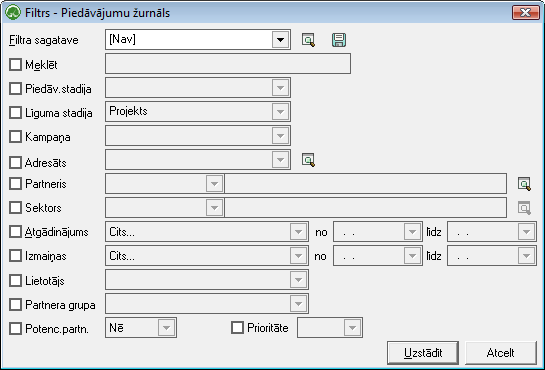
Task: Check the Prioritāte checkbox
Action: [237, 327]
